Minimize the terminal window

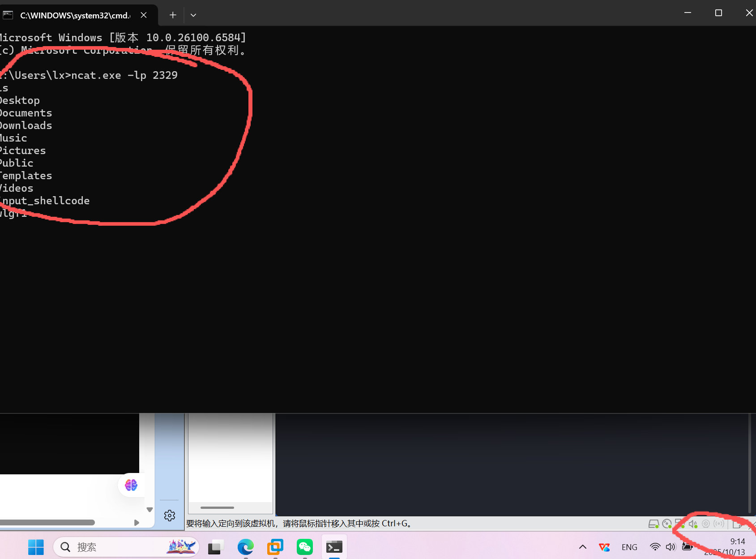(x=688, y=13)
